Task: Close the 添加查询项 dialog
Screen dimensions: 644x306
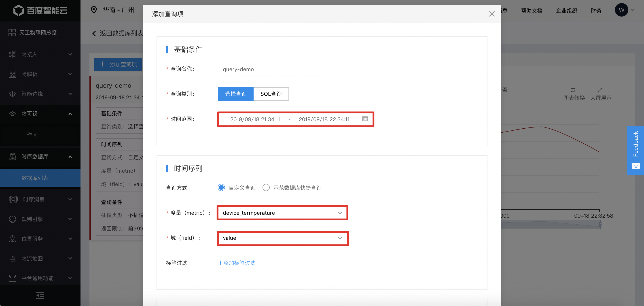Action: tap(492, 14)
